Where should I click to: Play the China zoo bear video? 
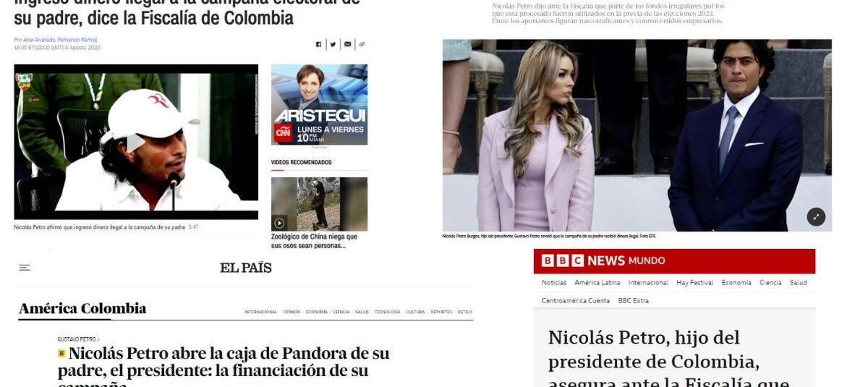point(280,223)
